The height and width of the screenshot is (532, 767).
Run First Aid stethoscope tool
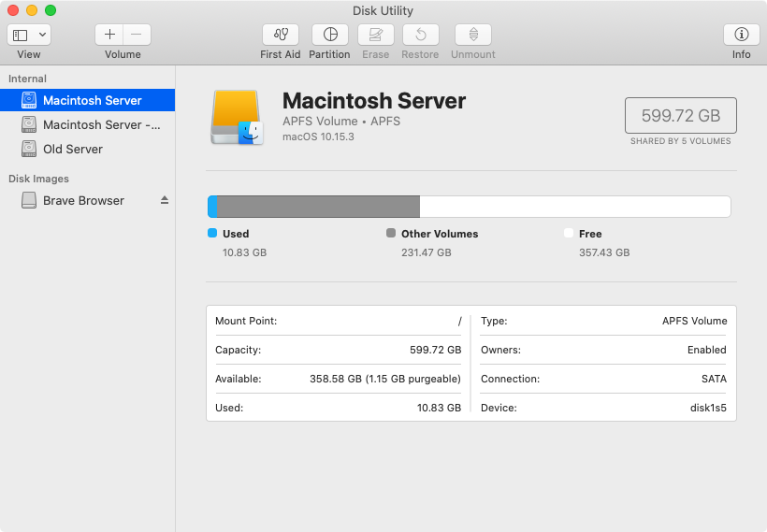click(x=281, y=35)
